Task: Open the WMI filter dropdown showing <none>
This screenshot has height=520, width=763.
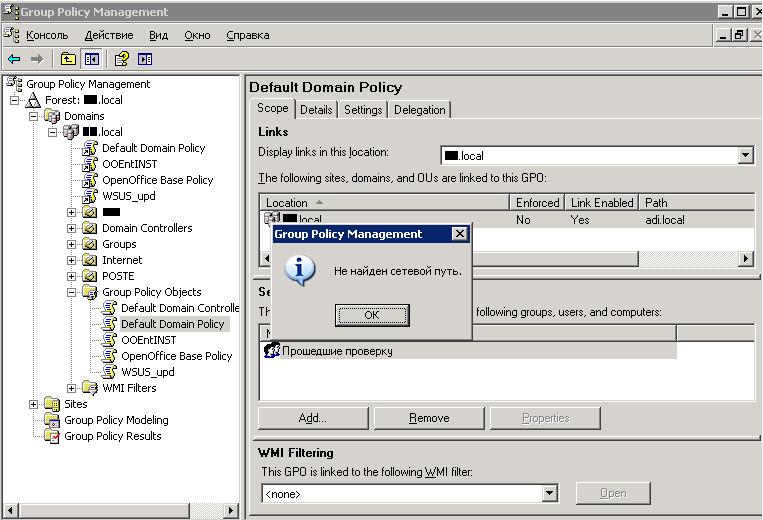Action: [x=549, y=493]
